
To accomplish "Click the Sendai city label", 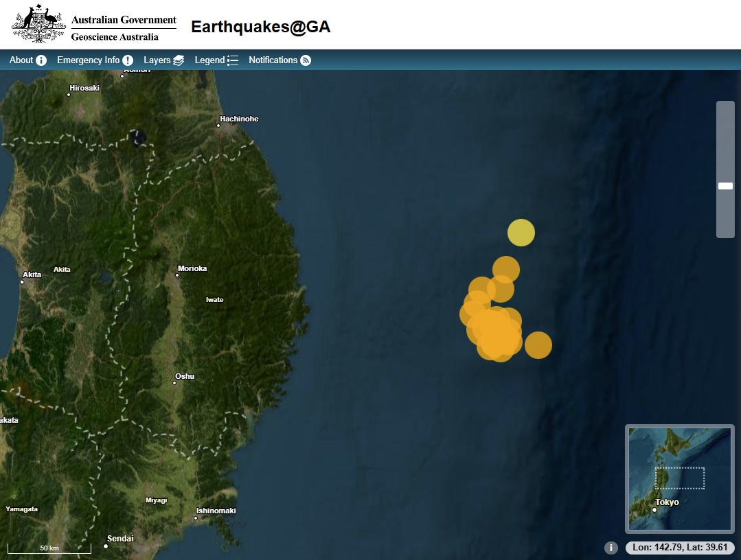I will (120, 538).
